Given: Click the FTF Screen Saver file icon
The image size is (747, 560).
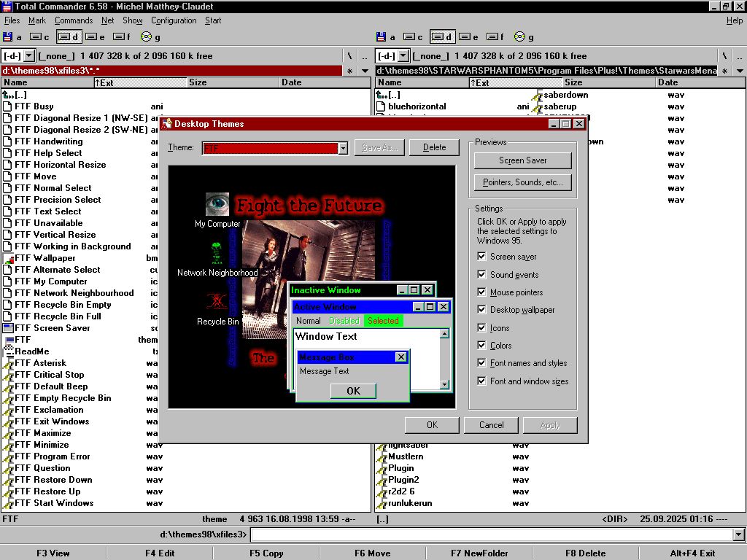Looking at the screenshot, I should [x=8, y=328].
